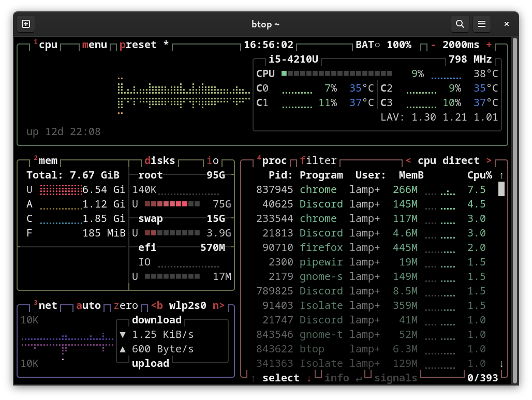Click the up 12d 22:08 uptime
This screenshot has width=532, height=400.
64,131
